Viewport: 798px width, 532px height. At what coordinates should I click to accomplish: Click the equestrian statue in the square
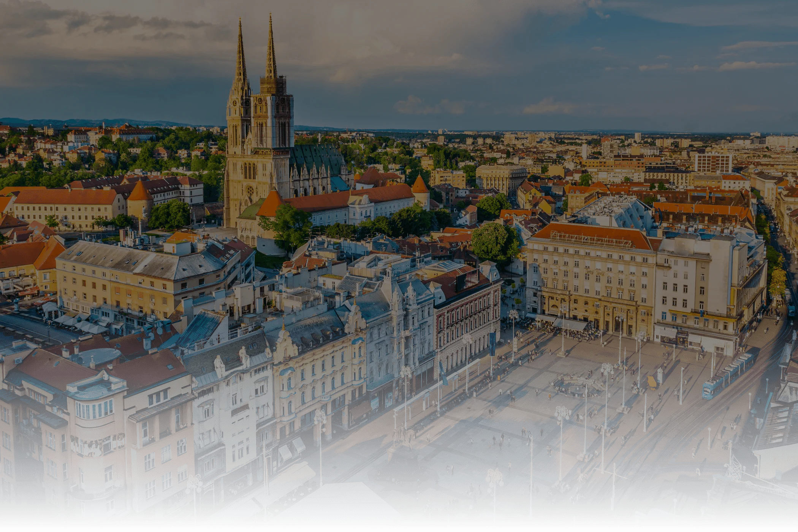404,436
